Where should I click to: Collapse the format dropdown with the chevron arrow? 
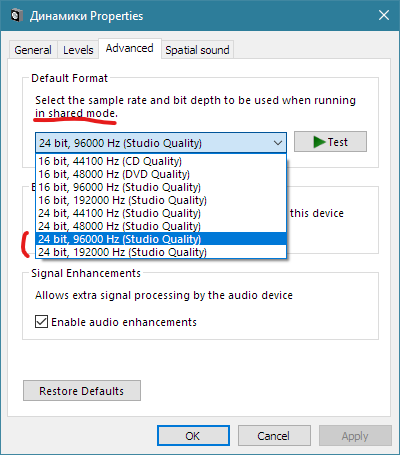278,143
